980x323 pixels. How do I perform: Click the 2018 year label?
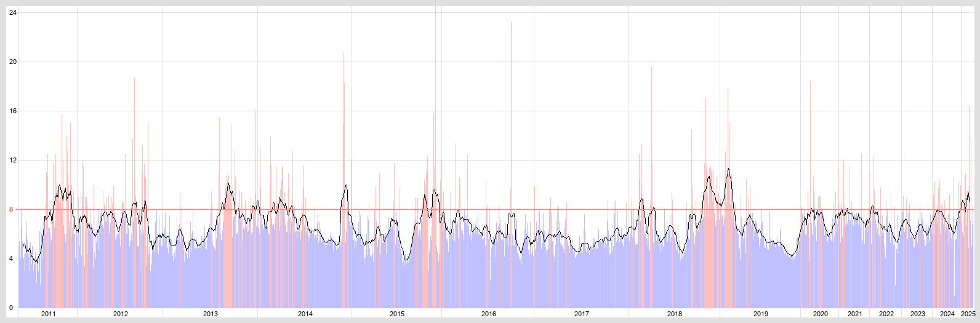(x=675, y=314)
